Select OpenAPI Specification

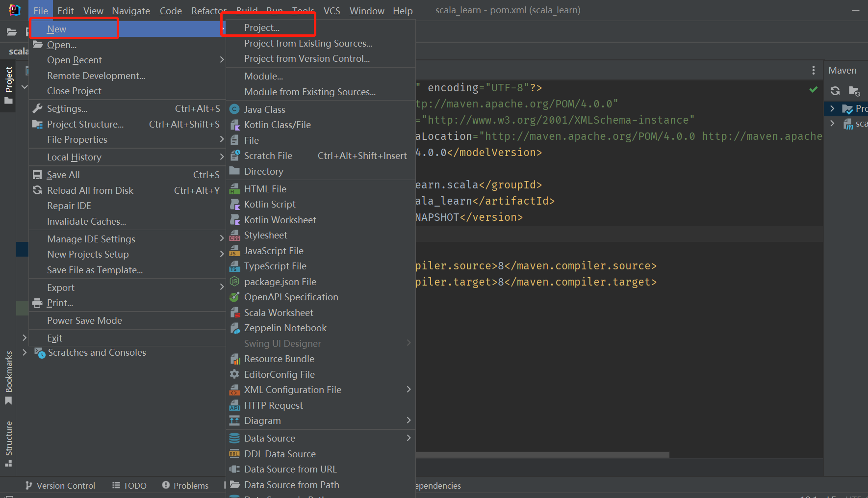tap(321, 297)
